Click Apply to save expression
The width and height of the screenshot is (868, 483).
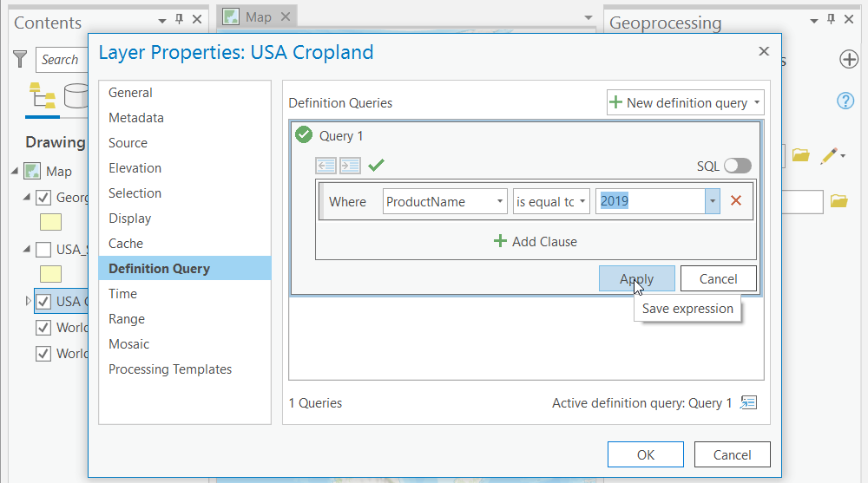point(636,279)
